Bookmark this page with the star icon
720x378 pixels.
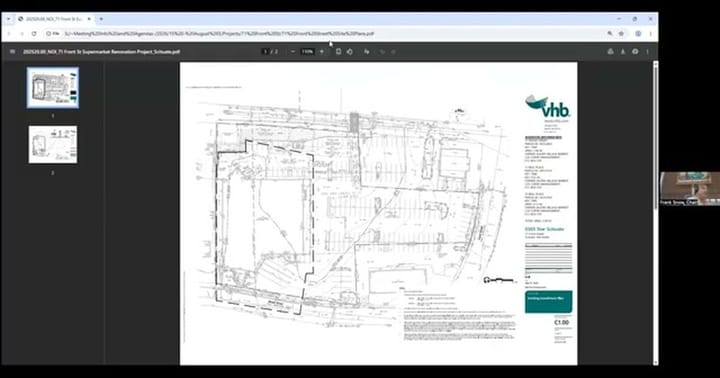[621, 34]
